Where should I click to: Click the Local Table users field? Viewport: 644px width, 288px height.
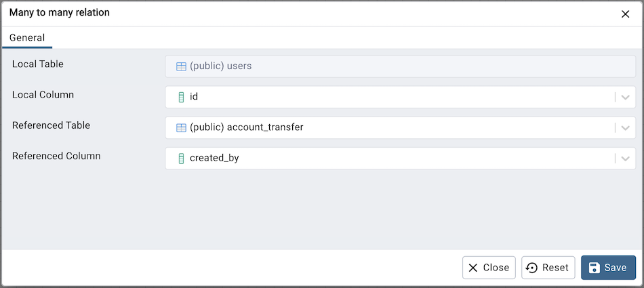400,66
